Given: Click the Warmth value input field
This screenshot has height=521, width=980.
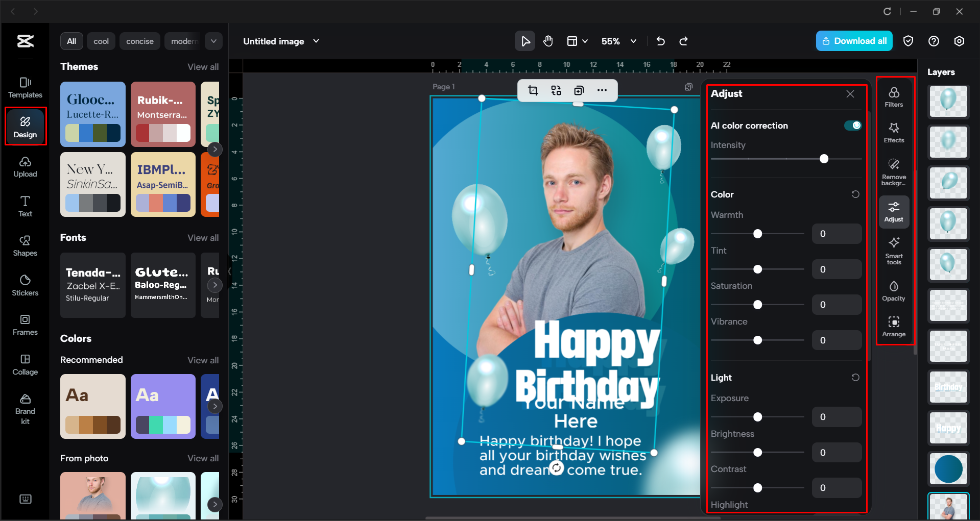Looking at the screenshot, I should pyautogui.click(x=836, y=234).
